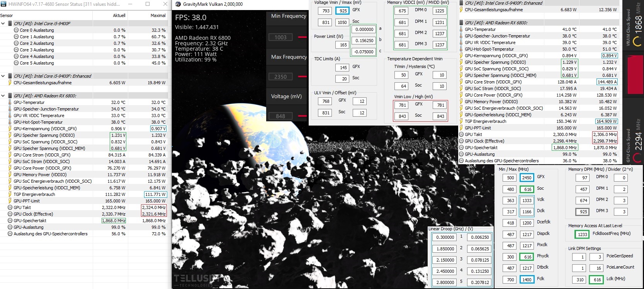The width and height of the screenshot is (644, 289).
Task: Click the Voltage (mV) value box 848
Action: click(280, 116)
